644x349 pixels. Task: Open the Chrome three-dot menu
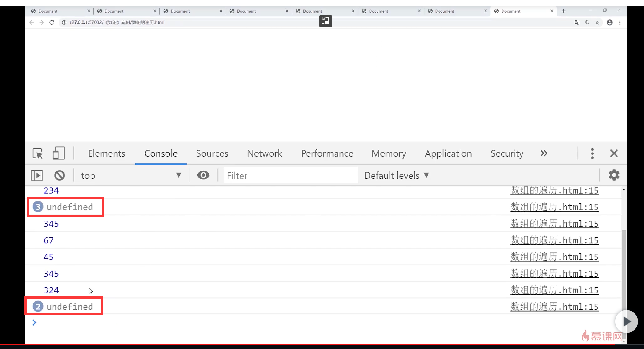pyautogui.click(x=620, y=22)
